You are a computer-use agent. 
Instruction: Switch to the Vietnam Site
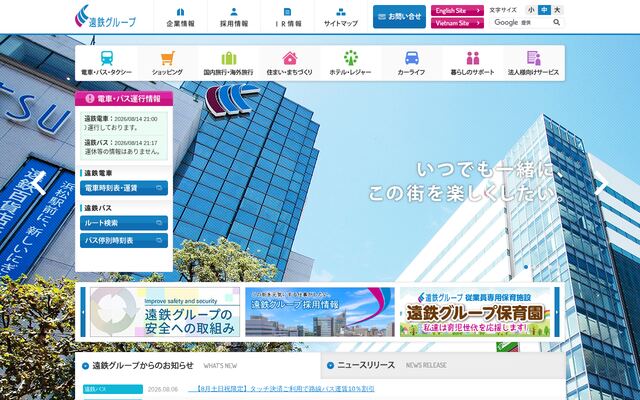[x=457, y=23]
